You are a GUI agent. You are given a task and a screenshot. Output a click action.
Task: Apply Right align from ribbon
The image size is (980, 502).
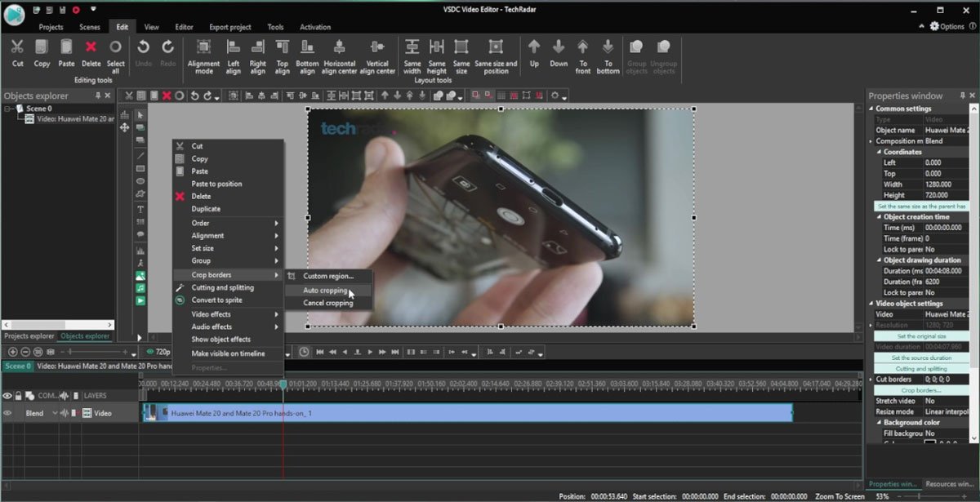click(x=258, y=47)
